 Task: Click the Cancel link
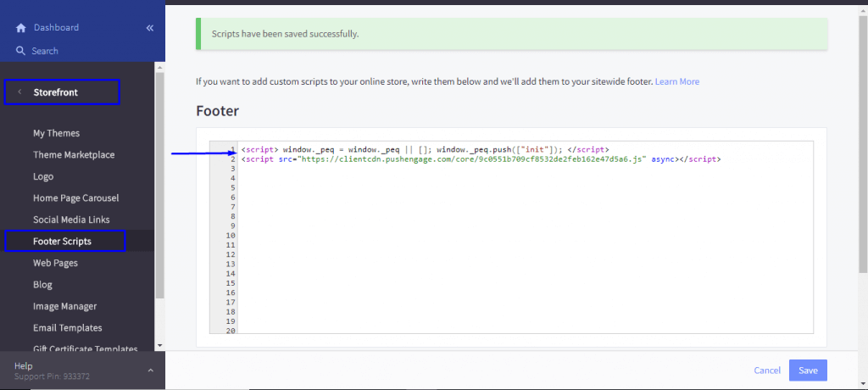point(767,370)
